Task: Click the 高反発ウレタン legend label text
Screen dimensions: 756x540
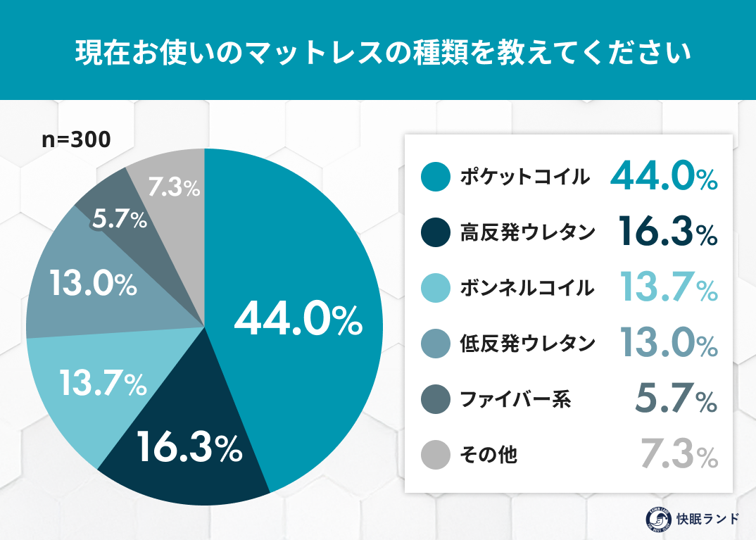Action: click(528, 232)
